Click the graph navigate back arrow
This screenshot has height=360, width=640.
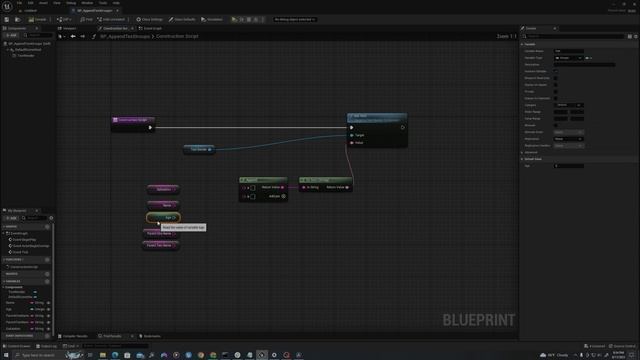73,36
